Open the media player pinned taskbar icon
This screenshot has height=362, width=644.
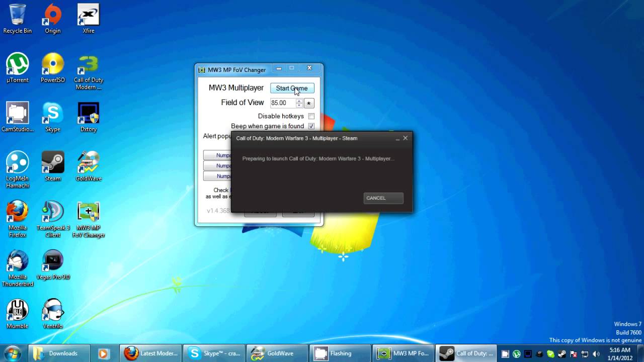point(103,353)
